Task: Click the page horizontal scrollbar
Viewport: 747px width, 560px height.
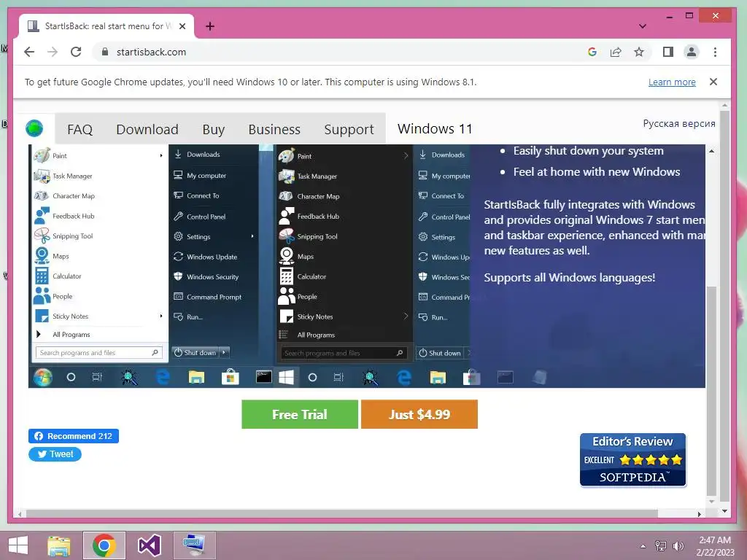Action: coord(342,514)
